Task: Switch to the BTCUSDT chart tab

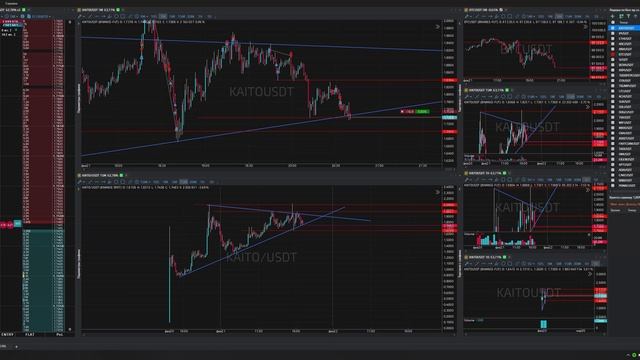Action: [484, 10]
